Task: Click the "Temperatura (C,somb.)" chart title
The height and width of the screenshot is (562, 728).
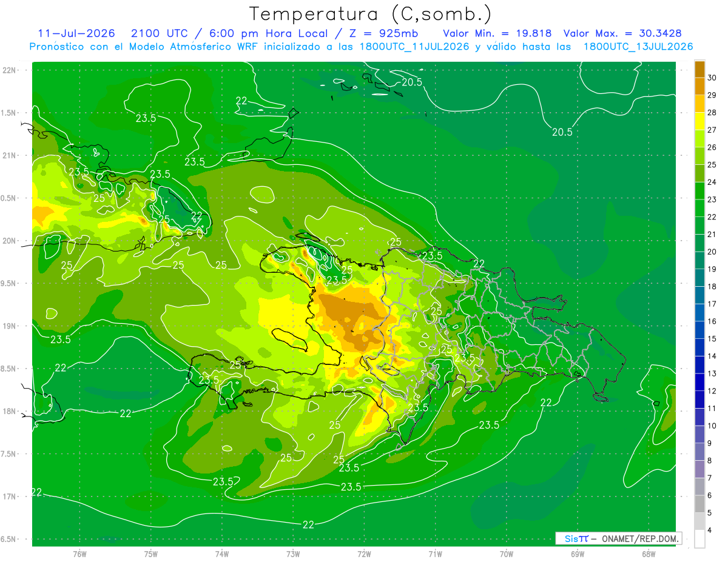Action: [370, 14]
